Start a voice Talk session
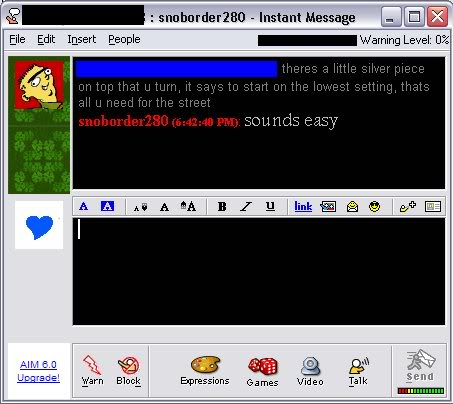 (x=358, y=371)
